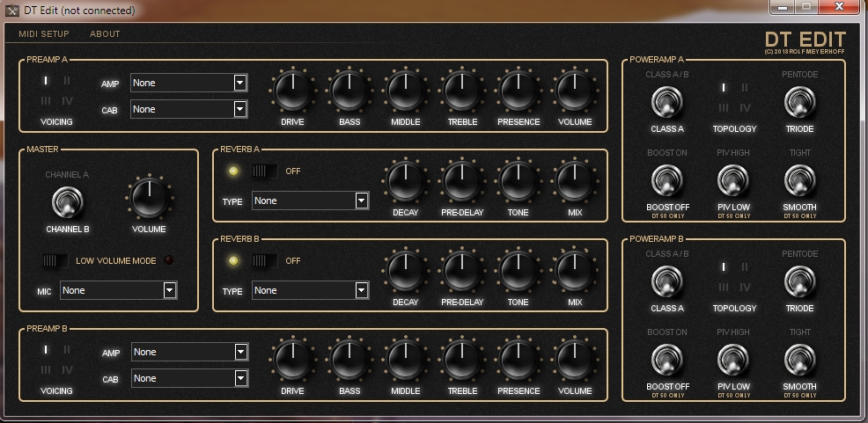This screenshot has width=868, height=423.
Task: Flip the Poweramp A Boost switch
Action: click(x=667, y=181)
